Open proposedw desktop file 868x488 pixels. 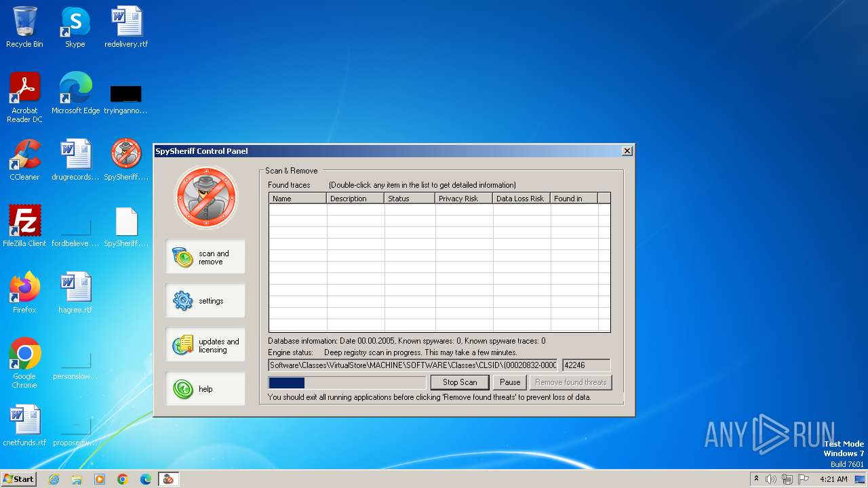(x=75, y=431)
